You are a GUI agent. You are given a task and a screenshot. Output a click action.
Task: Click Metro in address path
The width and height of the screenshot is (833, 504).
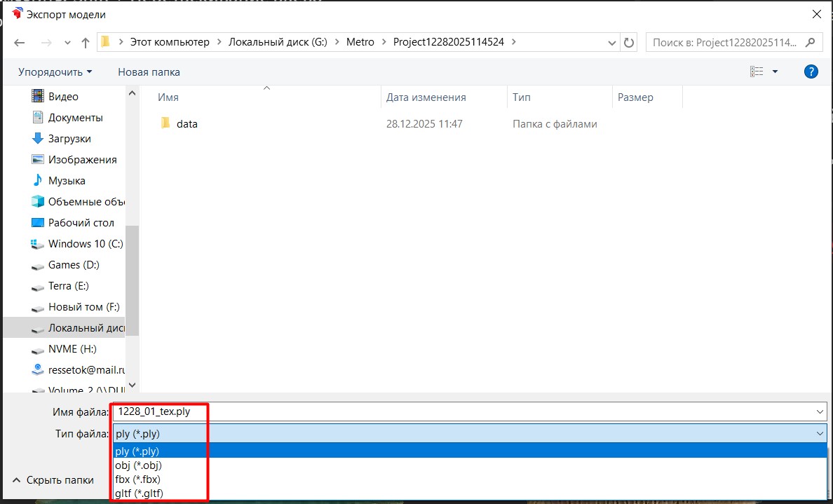(360, 42)
